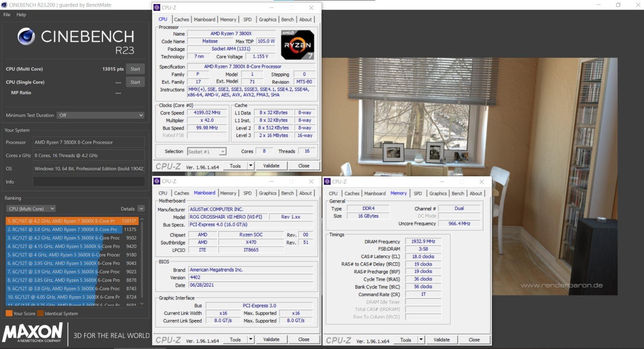Click Close button in top CPU-Z window
Screen dimensions: 644x349
tap(304, 166)
